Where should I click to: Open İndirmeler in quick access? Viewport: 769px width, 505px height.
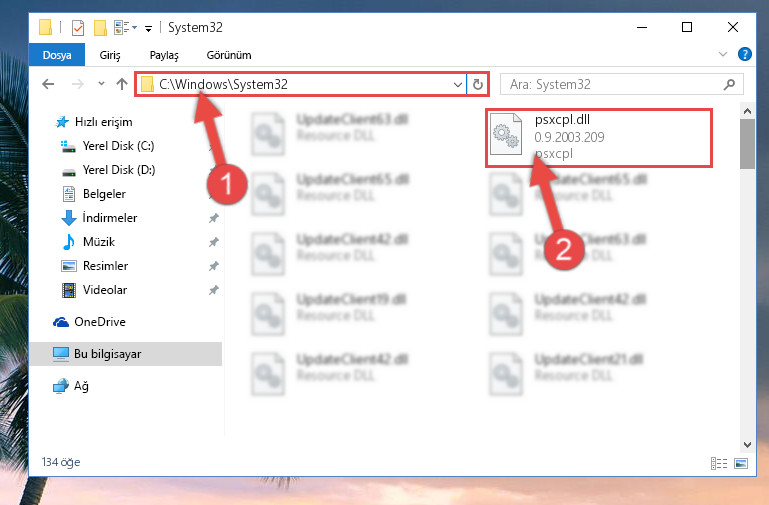(110, 218)
